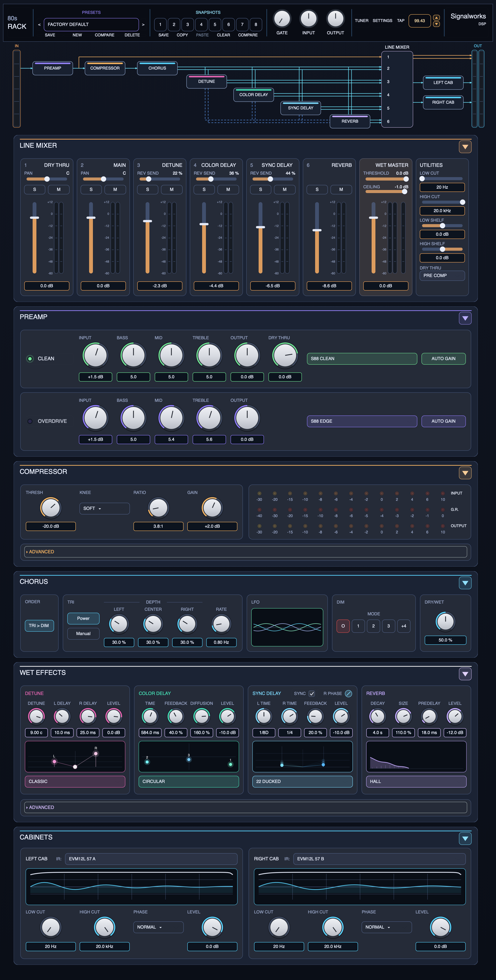Adjust the GATE knob
496x980 pixels.
pos(282,19)
